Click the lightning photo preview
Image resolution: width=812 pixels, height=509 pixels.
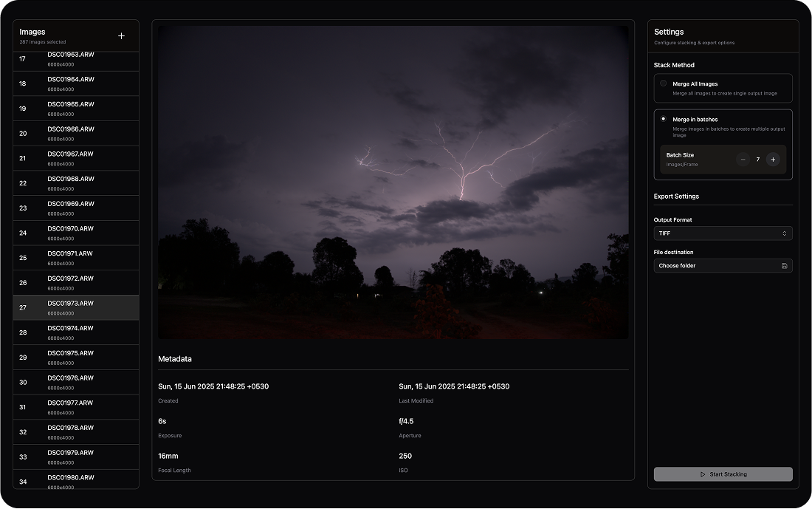pos(393,182)
